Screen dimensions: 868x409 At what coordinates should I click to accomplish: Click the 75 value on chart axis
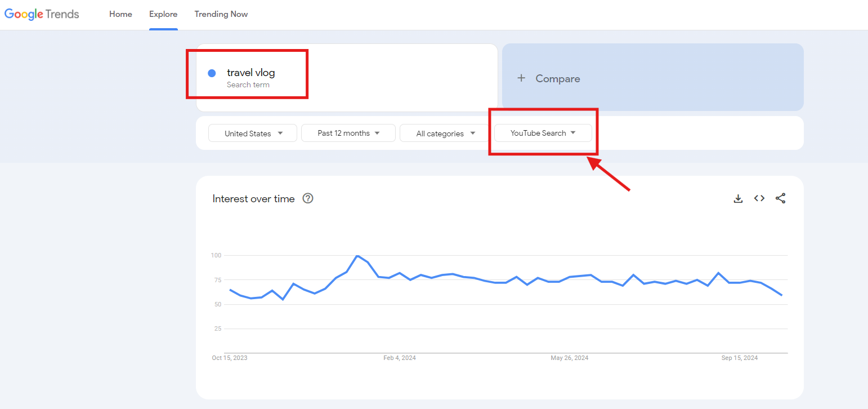tap(218, 280)
